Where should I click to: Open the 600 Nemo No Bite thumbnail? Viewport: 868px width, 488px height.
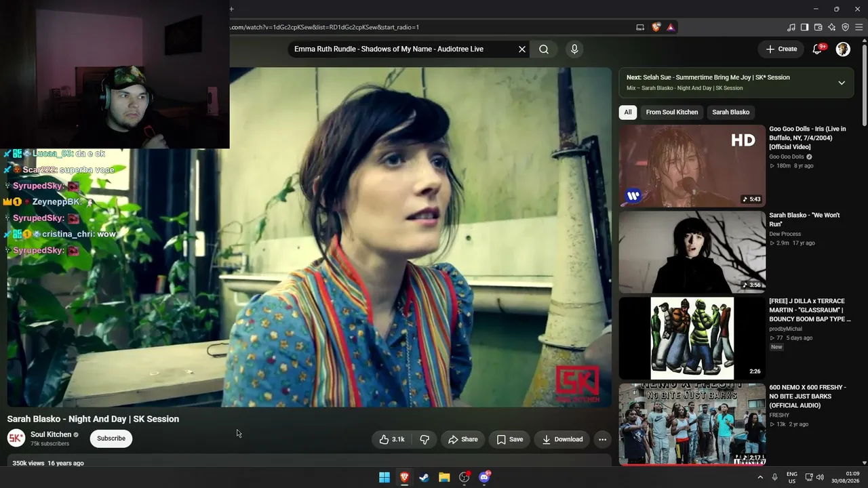coord(692,424)
